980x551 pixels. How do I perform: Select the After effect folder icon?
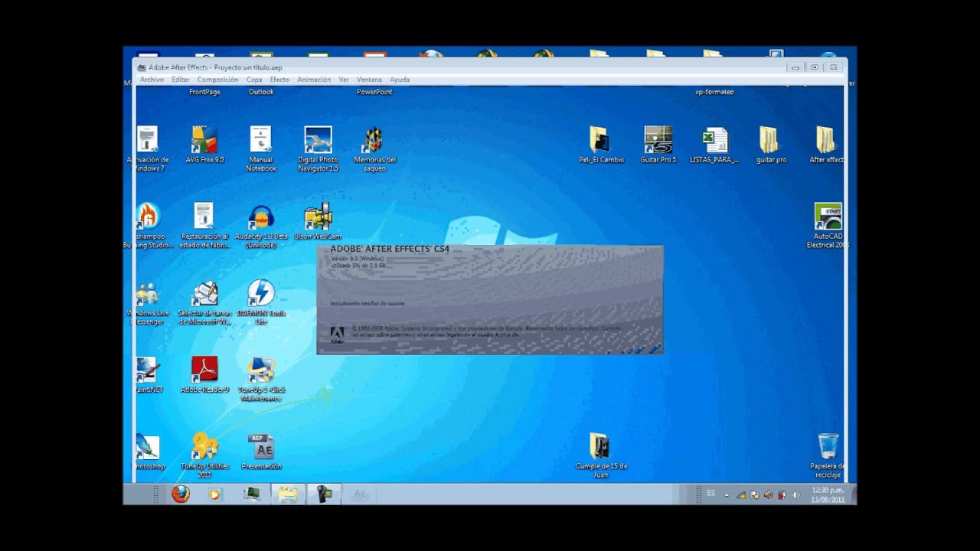[826, 145]
